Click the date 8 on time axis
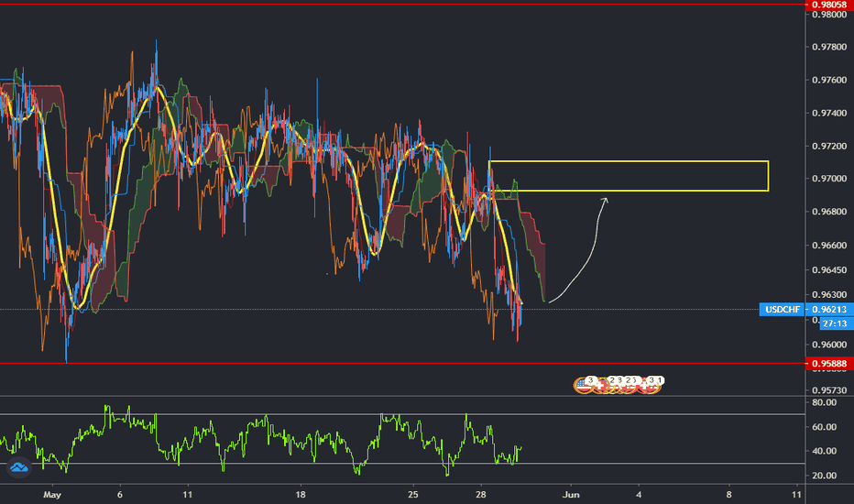This screenshot has width=854, height=504. [x=728, y=495]
